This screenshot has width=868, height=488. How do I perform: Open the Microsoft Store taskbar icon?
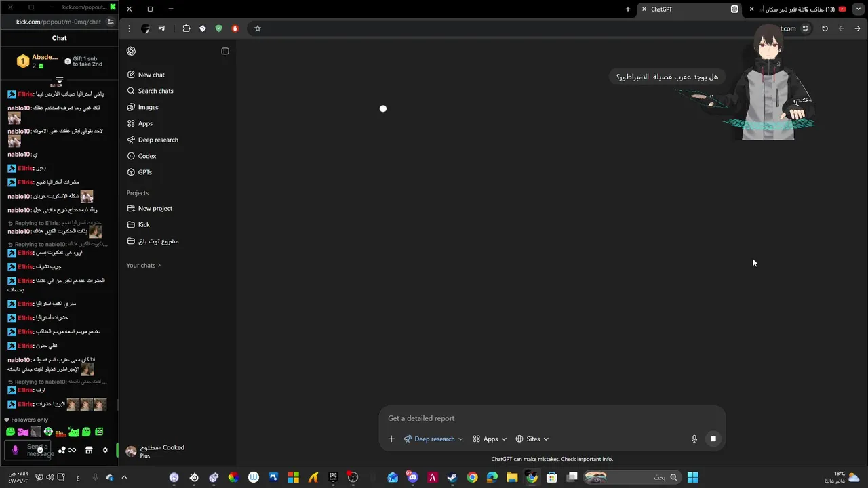[552, 477]
